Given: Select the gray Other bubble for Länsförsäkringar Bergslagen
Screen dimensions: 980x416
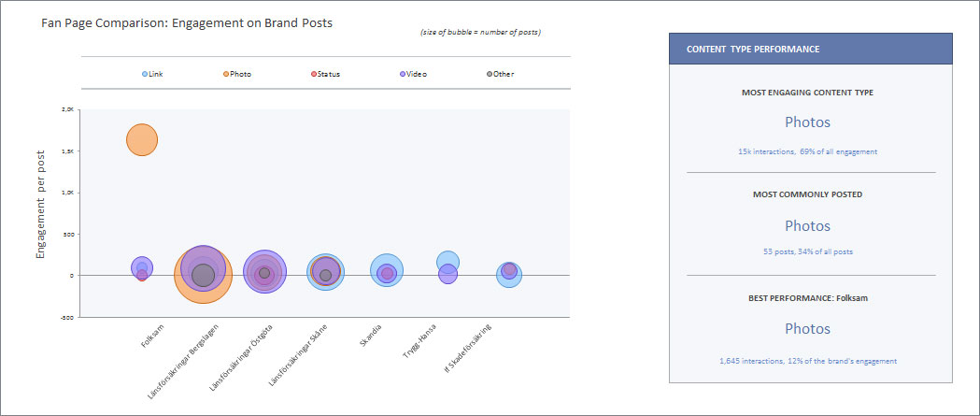Looking at the screenshot, I should [x=203, y=277].
